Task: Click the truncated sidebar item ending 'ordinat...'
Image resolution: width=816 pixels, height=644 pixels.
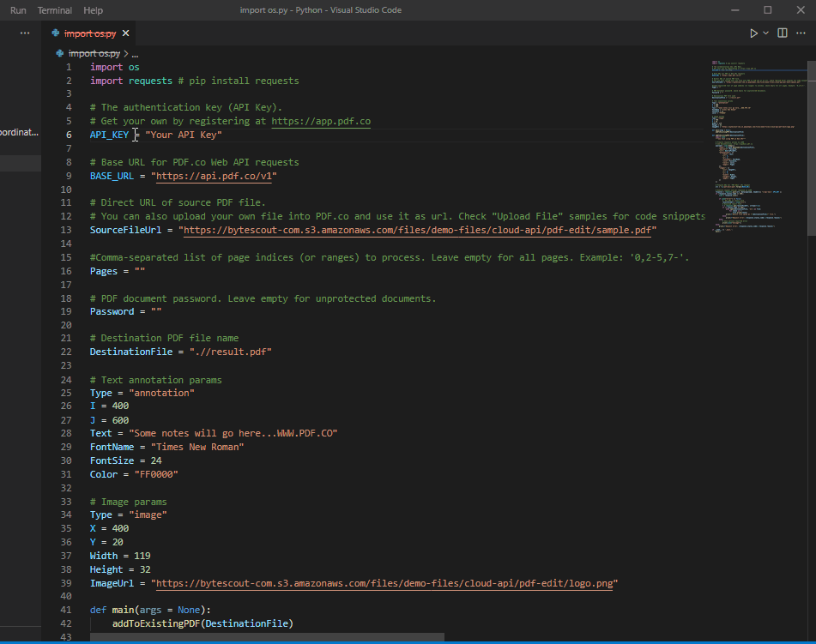Action: point(19,133)
